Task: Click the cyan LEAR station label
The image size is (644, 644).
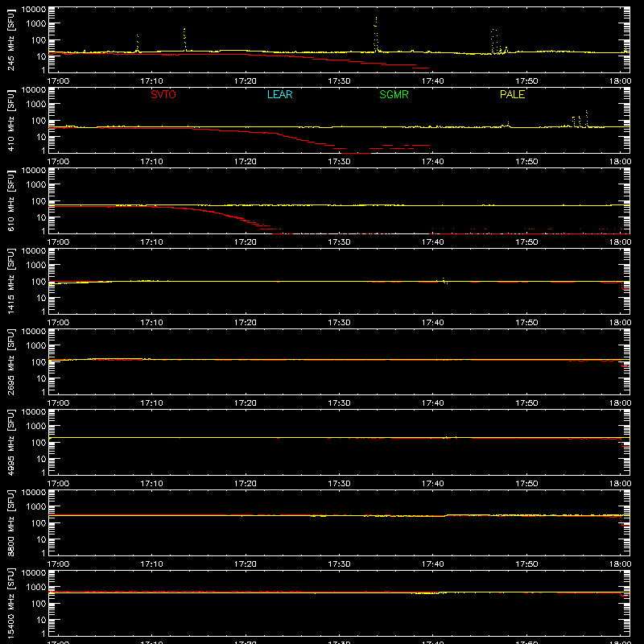Action: (x=279, y=94)
